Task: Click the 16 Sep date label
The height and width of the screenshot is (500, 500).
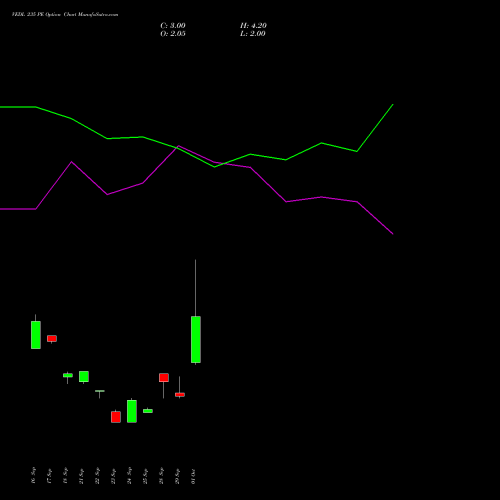Action: 33,476
